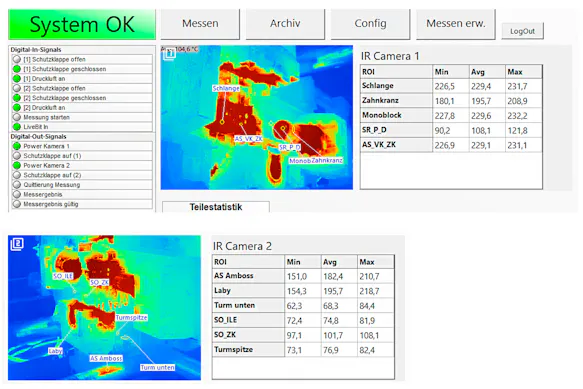
Task: Click the IR Camera 1 heading
Action: pyautogui.click(x=390, y=56)
